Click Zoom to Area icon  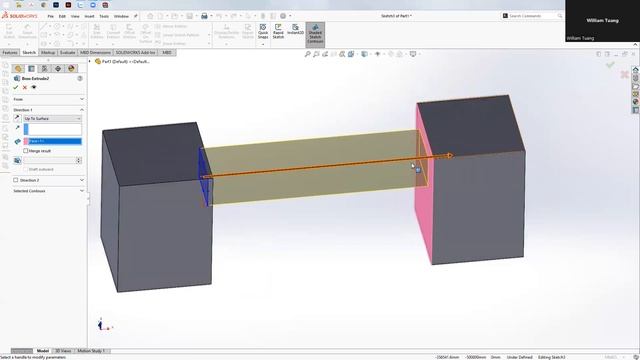click(316, 54)
